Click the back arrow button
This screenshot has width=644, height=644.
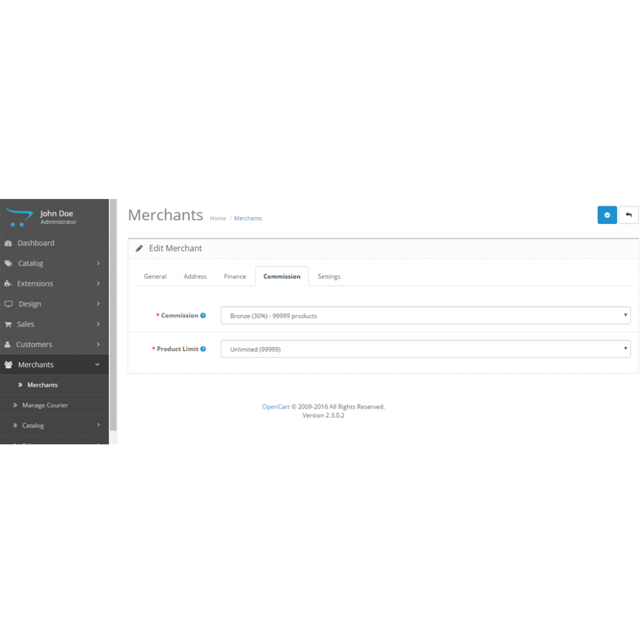pos(629,214)
